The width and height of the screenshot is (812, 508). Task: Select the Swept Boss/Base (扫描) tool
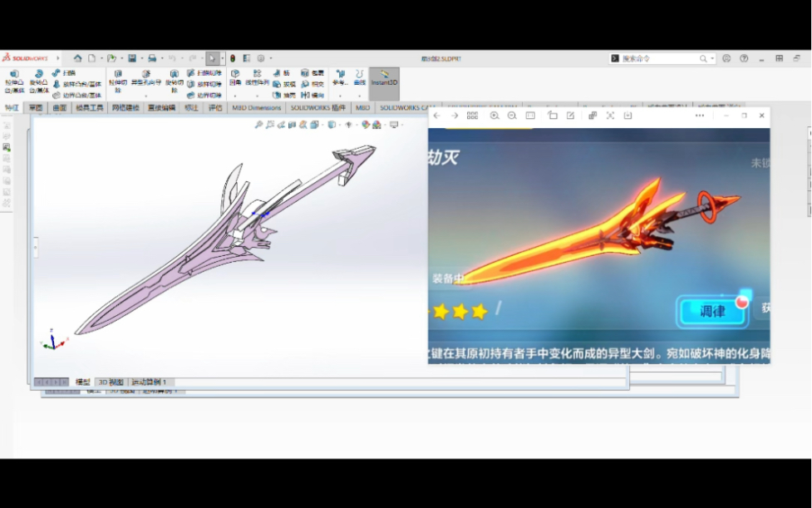64,73
